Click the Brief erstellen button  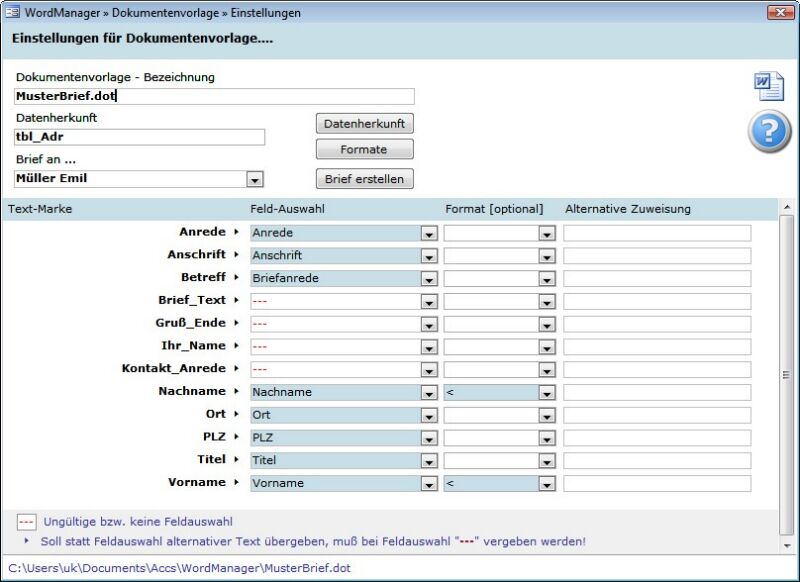[x=364, y=179]
